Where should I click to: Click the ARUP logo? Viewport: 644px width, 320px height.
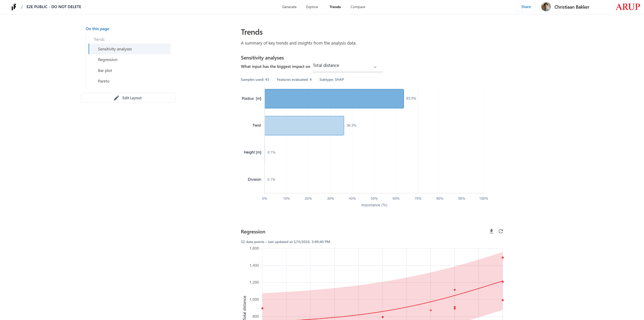click(x=628, y=7)
